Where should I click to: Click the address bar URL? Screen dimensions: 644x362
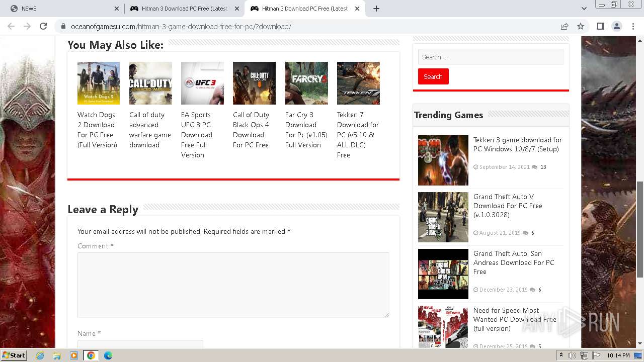point(181,27)
